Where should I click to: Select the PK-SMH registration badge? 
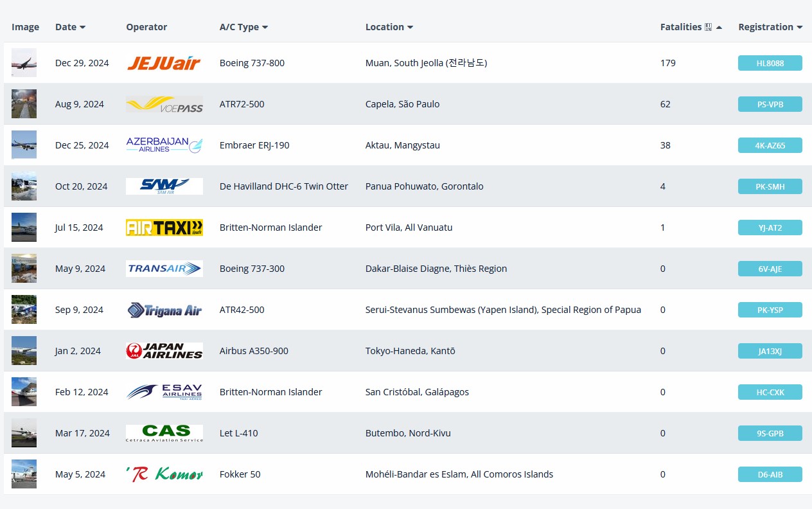pyautogui.click(x=770, y=186)
